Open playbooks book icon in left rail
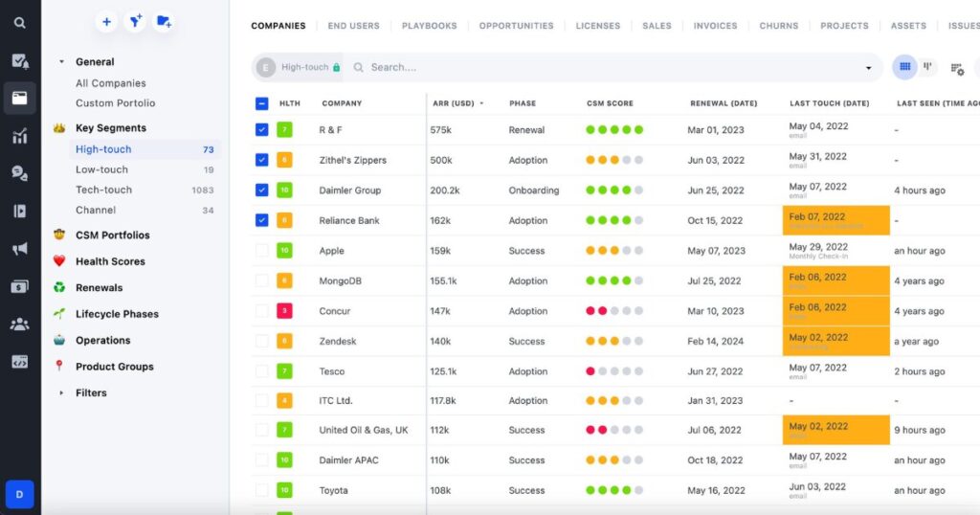Image resolution: width=980 pixels, height=515 pixels. 19,212
